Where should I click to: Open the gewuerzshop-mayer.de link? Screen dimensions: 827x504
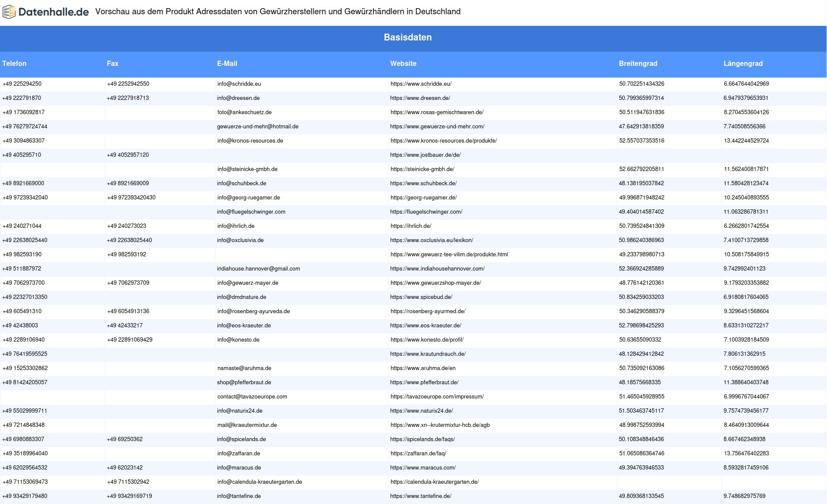click(436, 283)
